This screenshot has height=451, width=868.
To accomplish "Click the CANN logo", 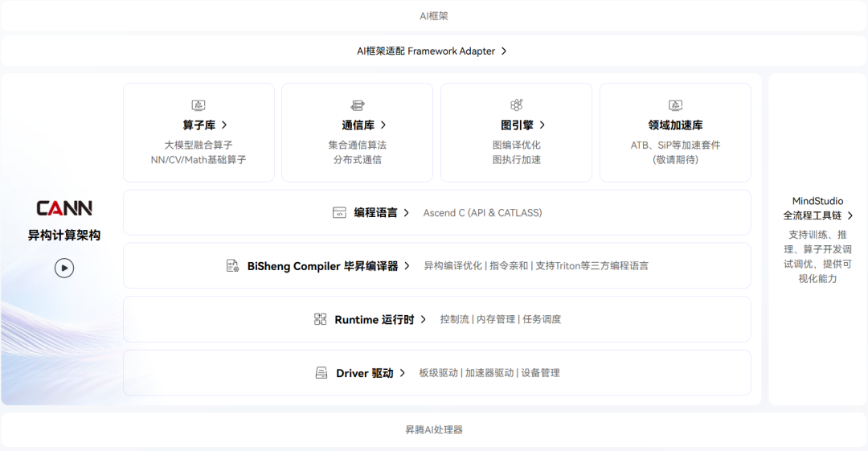I will [x=64, y=208].
